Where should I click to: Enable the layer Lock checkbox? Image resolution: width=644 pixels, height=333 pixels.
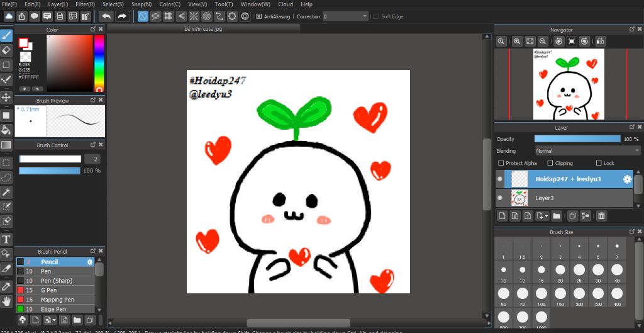(599, 163)
